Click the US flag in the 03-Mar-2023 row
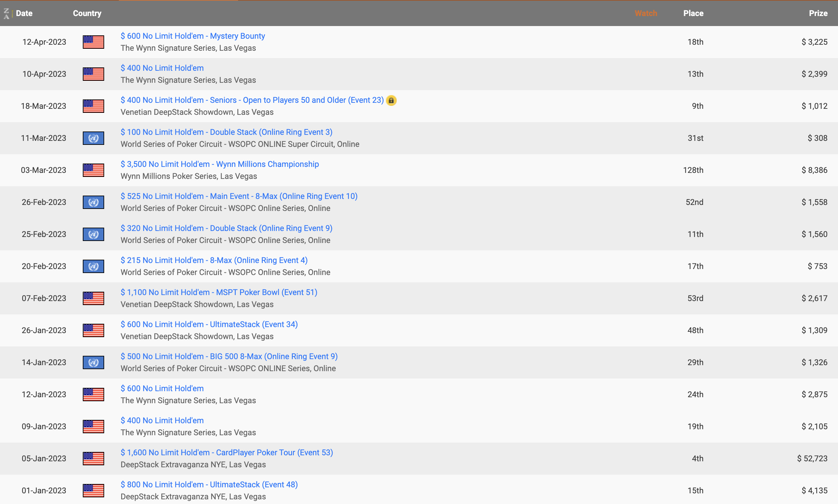This screenshot has width=838, height=504. point(93,170)
